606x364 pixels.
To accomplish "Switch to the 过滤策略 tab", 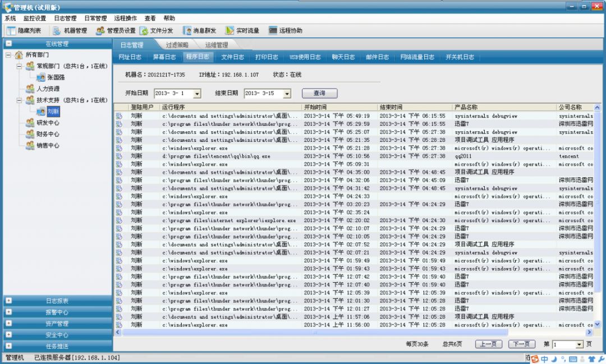I will point(177,45).
